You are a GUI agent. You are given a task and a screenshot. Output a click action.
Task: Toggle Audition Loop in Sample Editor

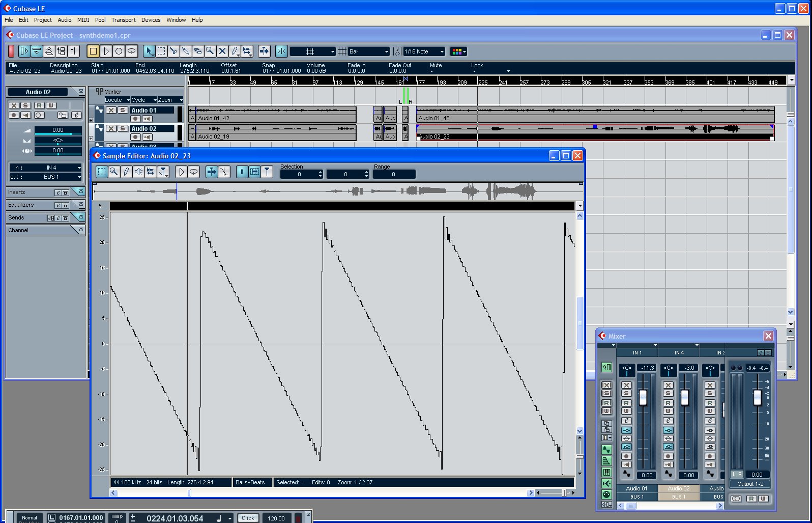pyautogui.click(x=193, y=172)
